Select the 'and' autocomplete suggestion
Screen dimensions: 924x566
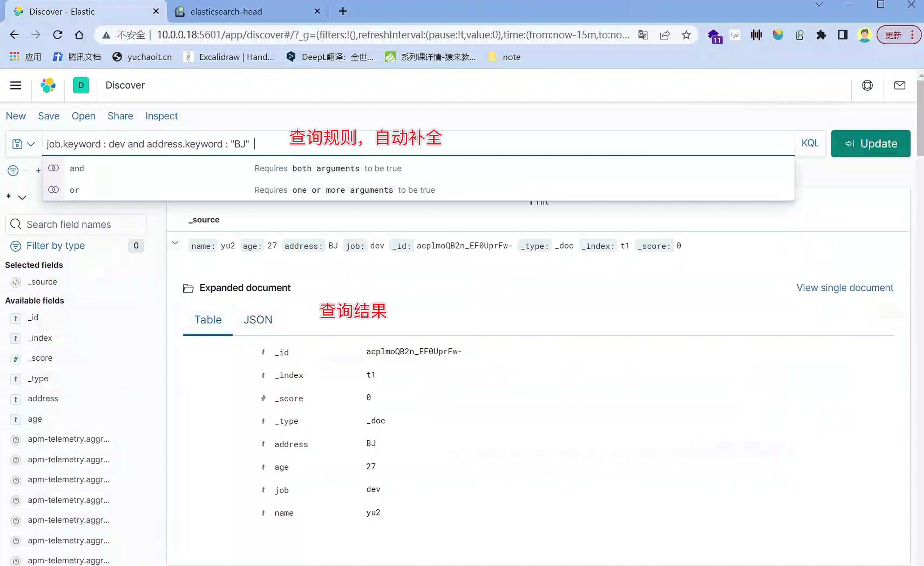[77, 168]
